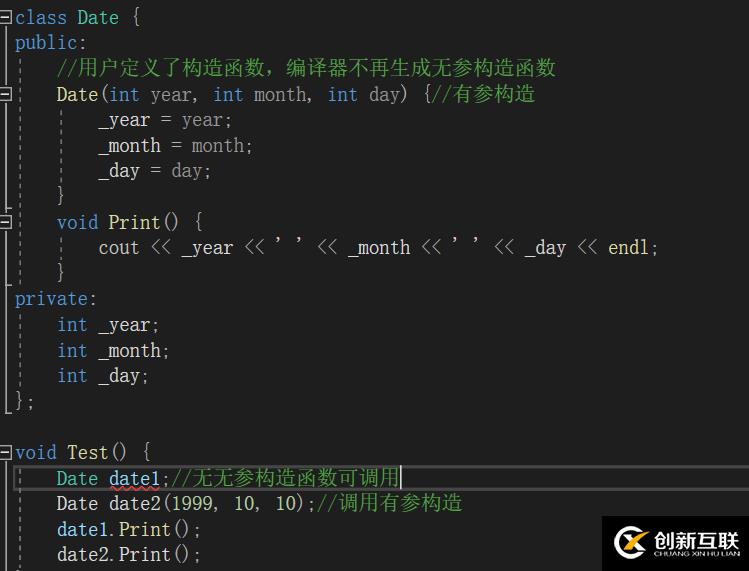The height and width of the screenshot is (571, 749).
Task: Collapse the Date constructor code block
Action: (x=5, y=94)
